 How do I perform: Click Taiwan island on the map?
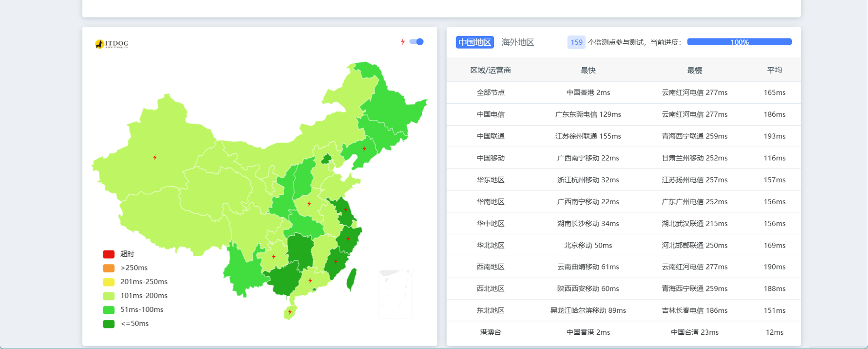[351, 279]
